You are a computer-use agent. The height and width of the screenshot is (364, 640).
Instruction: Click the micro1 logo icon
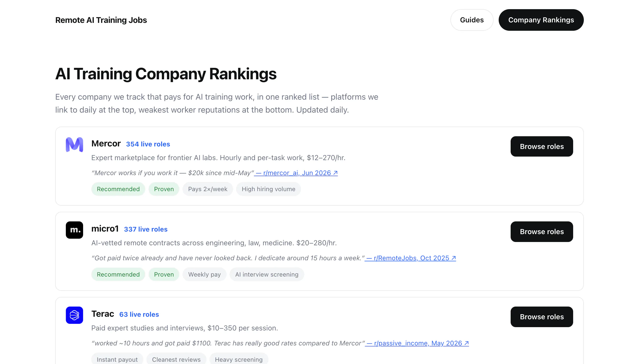click(74, 230)
